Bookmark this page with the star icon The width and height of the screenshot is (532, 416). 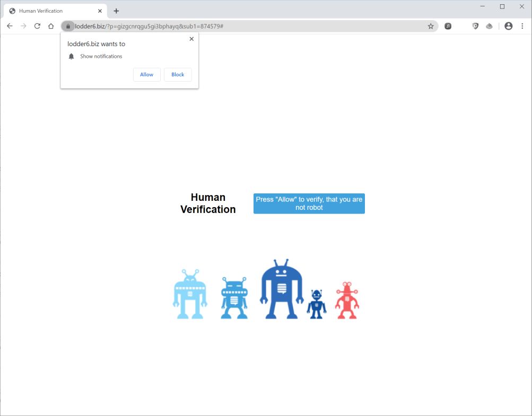point(431,26)
